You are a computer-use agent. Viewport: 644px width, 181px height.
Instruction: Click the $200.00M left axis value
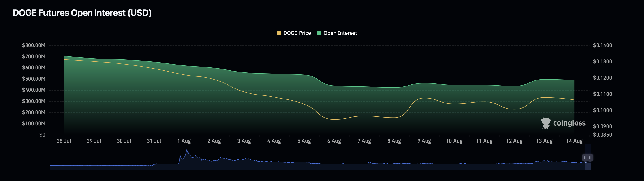click(x=34, y=112)
